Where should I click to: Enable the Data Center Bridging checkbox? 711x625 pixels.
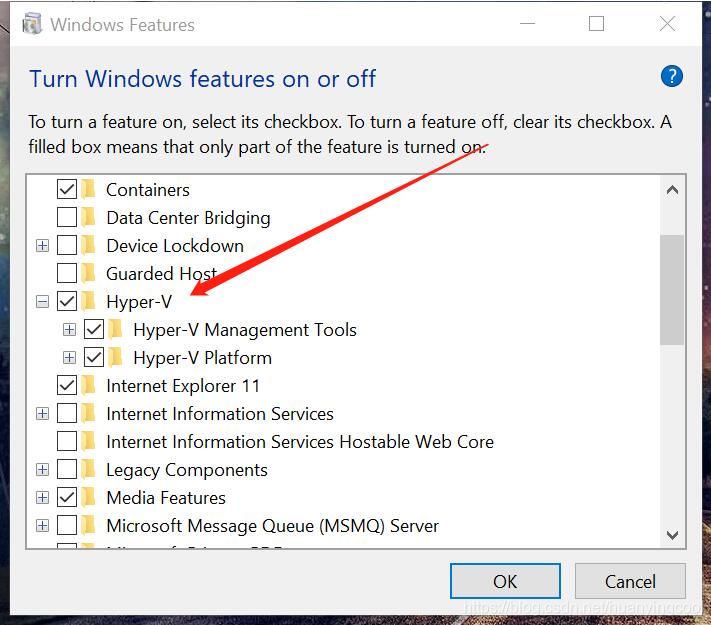67,217
